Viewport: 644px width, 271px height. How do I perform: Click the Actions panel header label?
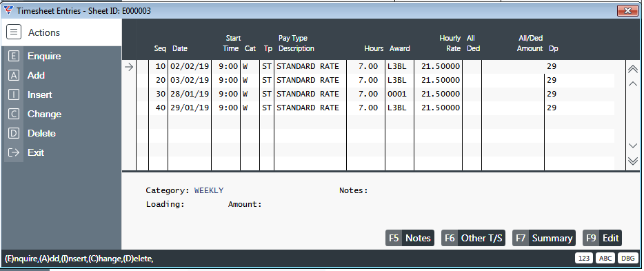(x=44, y=32)
